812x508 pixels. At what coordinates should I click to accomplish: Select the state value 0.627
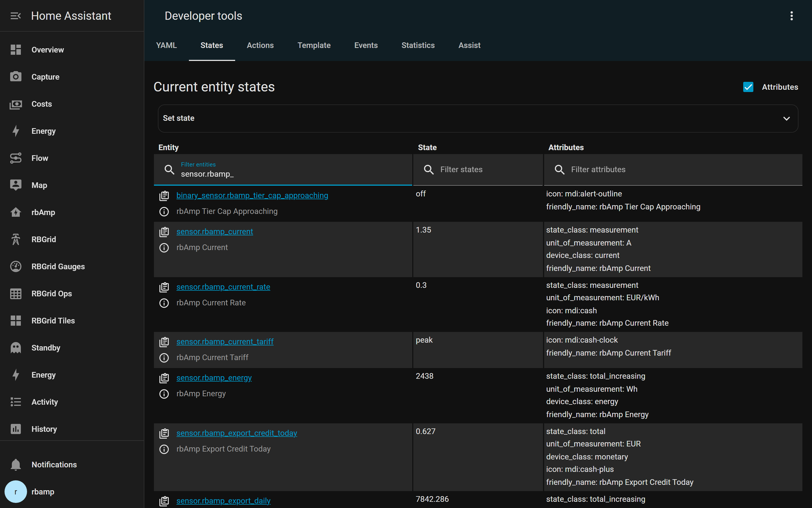(425, 431)
